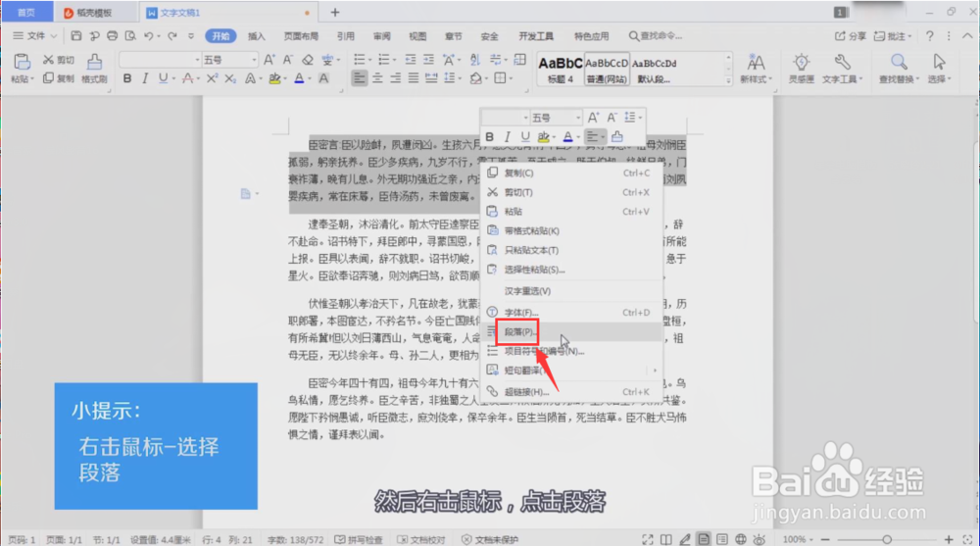Click the Undo arrow

pyautogui.click(x=148, y=36)
